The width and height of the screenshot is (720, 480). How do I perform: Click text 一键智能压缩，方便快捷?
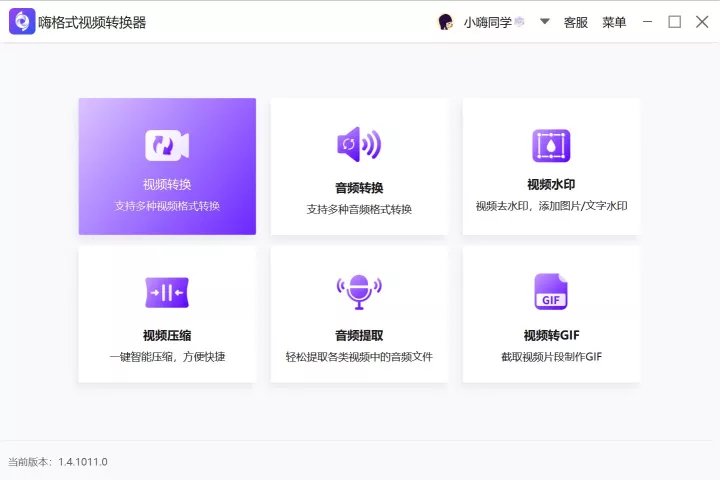tap(167, 356)
